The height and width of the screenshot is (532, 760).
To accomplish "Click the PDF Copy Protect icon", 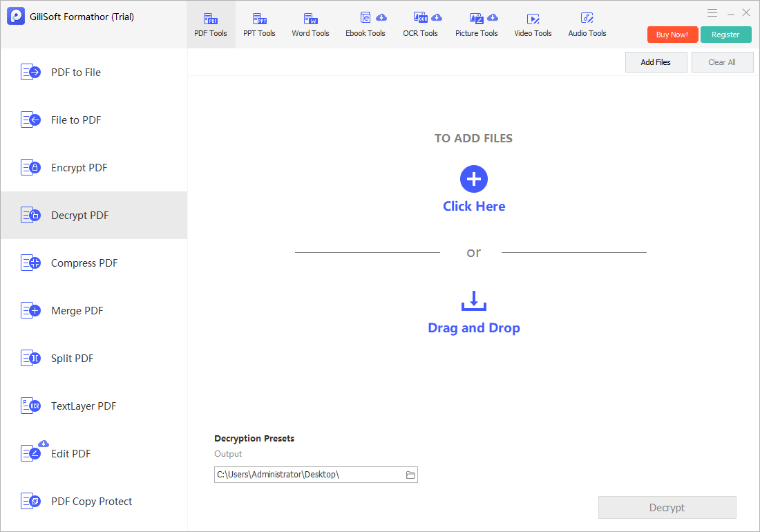I will point(30,502).
